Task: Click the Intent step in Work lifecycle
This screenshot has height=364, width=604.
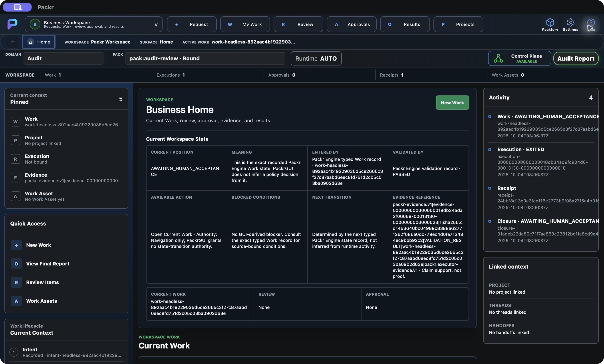Action: pos(66,352)
